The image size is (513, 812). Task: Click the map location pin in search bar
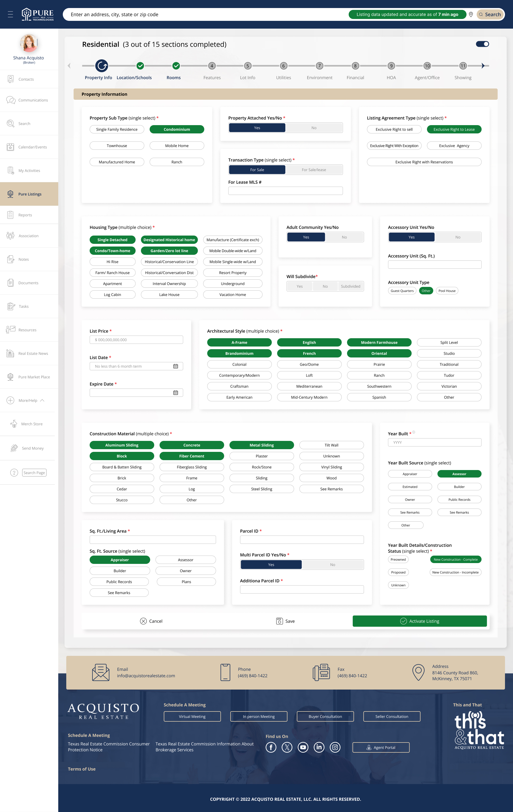point(471,14)
